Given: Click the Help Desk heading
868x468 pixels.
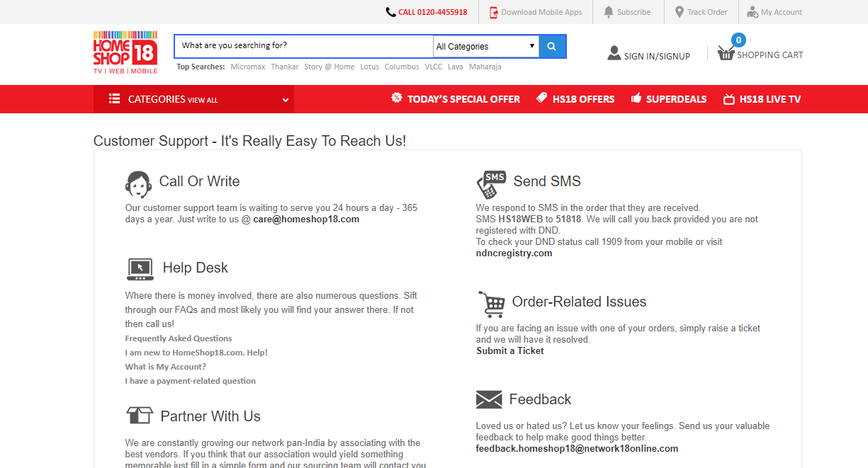Looking at the screenshot, I should [x=196, y=268].
